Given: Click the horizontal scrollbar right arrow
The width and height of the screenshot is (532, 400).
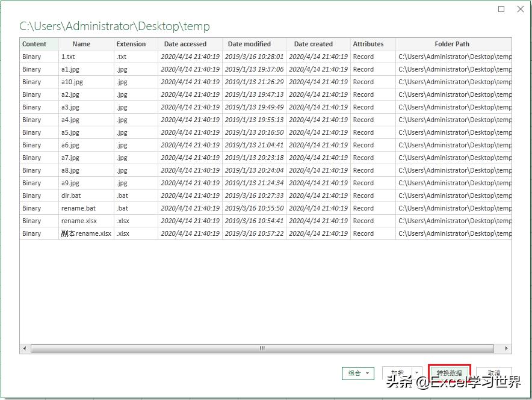Looking at the screenshot, I should (x=507, y=348).
